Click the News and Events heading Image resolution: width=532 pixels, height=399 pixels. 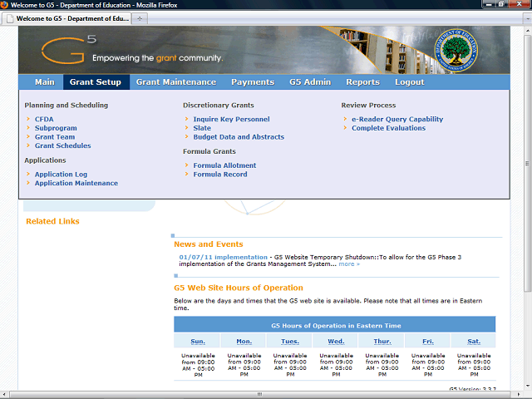click(209, 244)
